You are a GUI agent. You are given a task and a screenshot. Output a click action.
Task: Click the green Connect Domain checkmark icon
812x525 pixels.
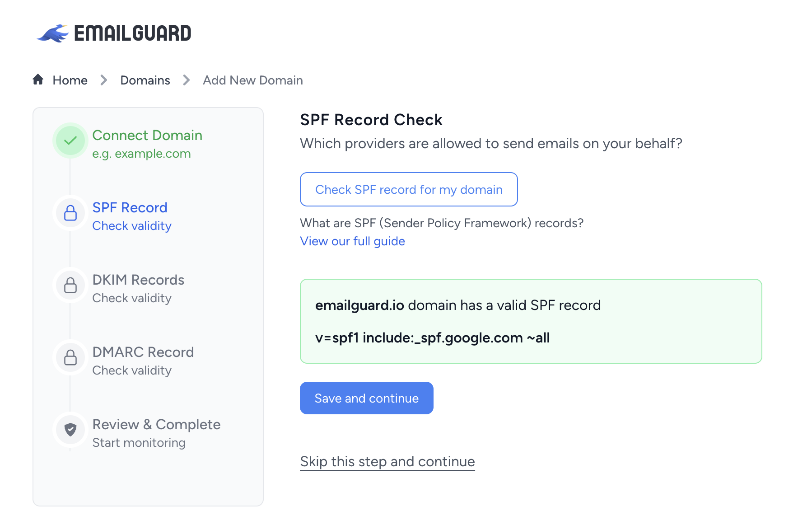70,141
